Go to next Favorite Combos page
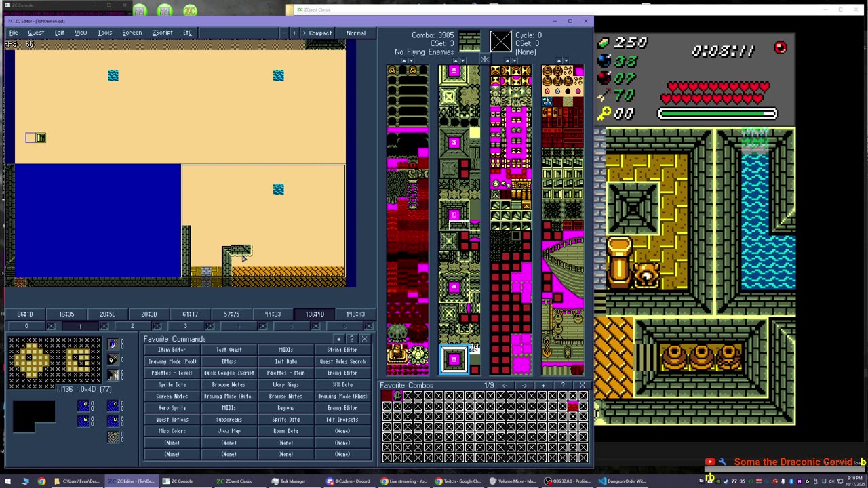Screen dimensions: 868x488 (x=524, y=386)
